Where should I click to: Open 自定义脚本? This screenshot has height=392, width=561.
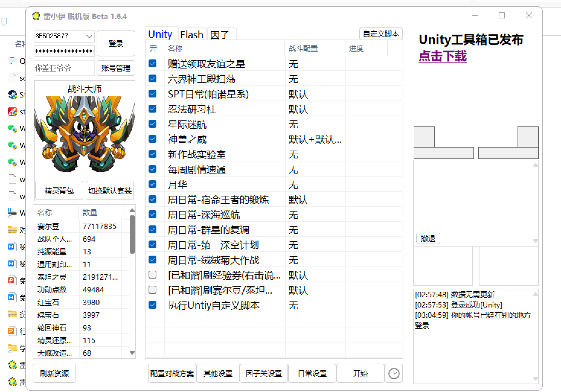click(381, 34)
